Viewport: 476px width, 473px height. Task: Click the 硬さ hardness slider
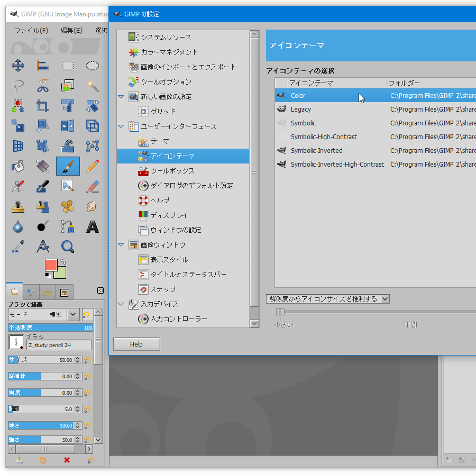45,425
